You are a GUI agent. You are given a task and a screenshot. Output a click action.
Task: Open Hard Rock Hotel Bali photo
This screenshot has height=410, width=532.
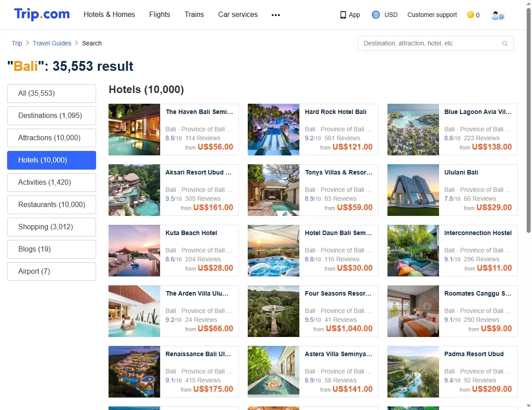274,130
